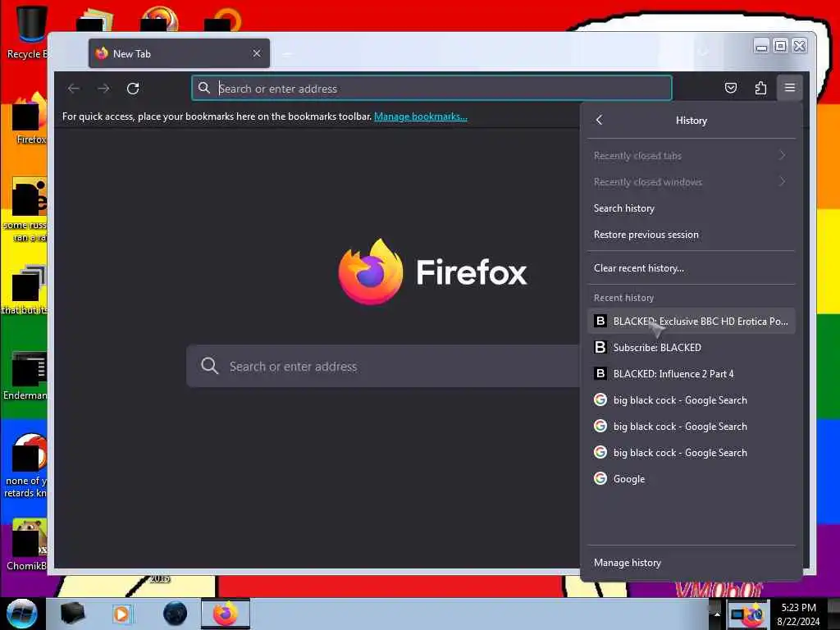Minimize the Firefox window

(x=761, y=47)
